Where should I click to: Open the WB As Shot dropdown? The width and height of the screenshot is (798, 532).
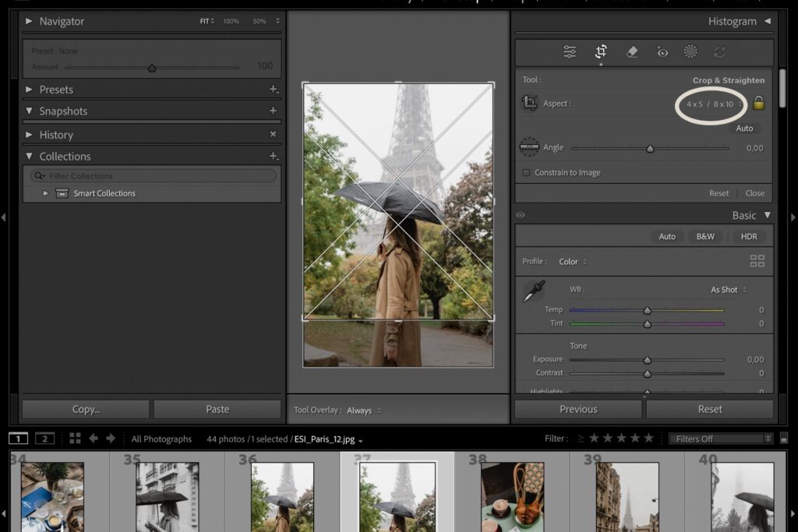[x=729, y=290]
